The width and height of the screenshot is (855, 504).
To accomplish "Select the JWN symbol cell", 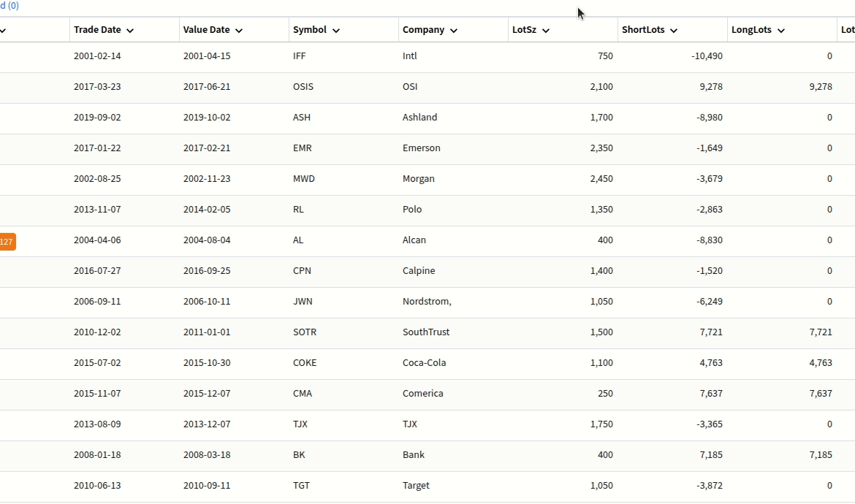I will click(303, 302).
